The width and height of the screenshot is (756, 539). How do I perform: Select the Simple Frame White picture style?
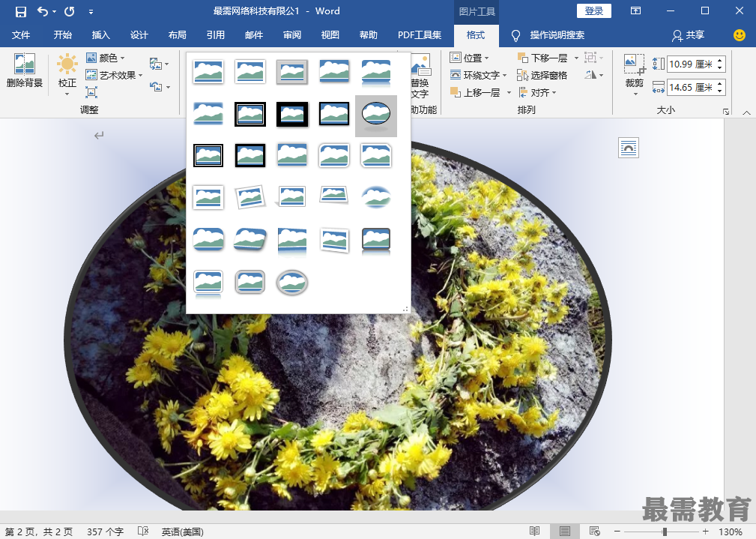208,72
